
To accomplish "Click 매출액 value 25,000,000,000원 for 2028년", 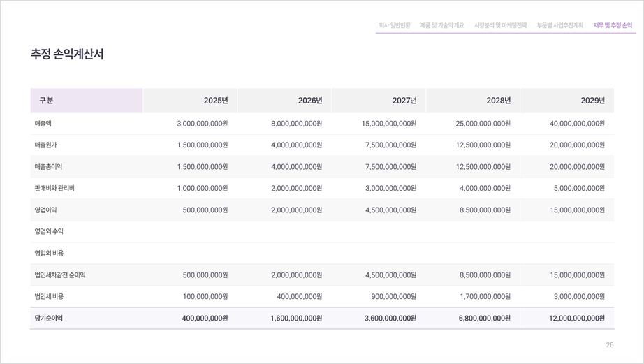I will click(483, 124).
